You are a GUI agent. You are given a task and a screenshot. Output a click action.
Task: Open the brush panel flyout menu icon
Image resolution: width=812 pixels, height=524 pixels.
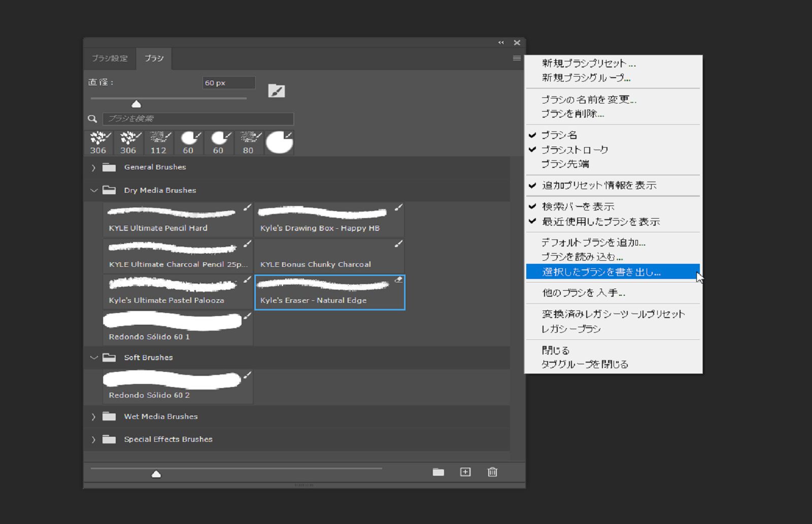coord(517,58)
